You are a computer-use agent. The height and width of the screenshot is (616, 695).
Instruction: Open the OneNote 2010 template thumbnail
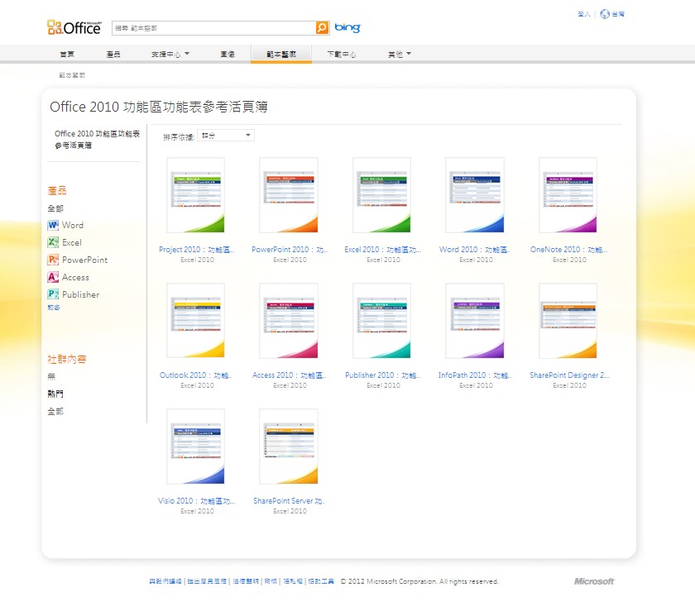[568, 195]
